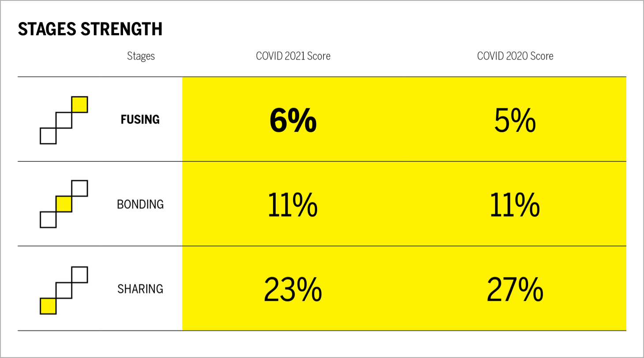Select the Stages column header

click(x=141, y=56)
